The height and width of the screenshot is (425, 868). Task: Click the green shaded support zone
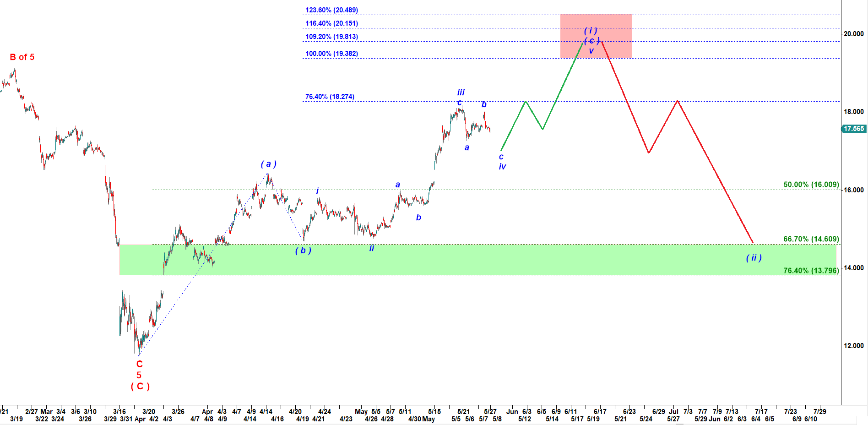(458, 260)
